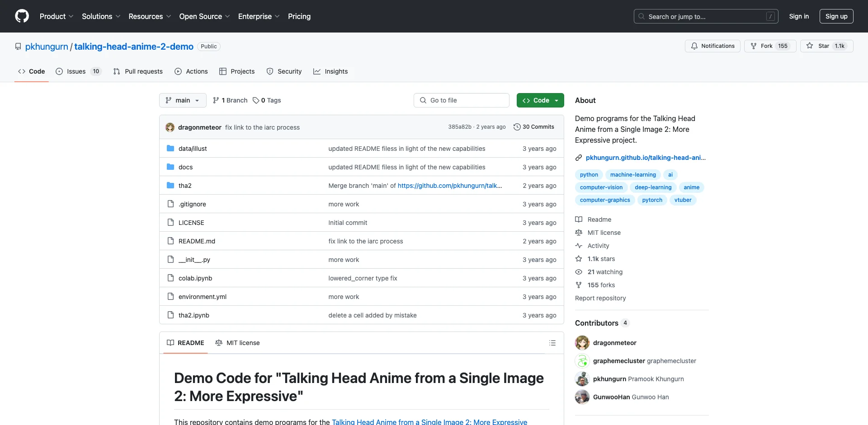
Task: Click the ai topic tag
Action: pyautogui.click(x=670, y=175)
